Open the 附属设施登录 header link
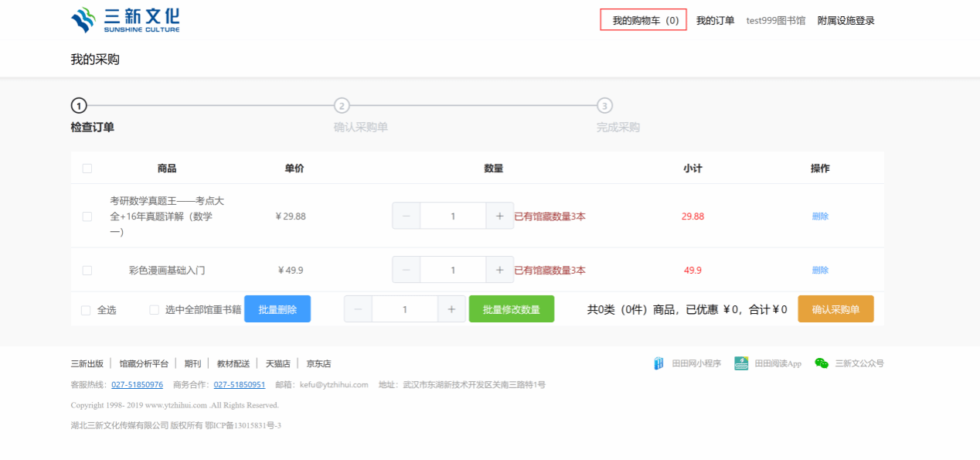The width and height of the screenshot is (980, 460). point(846,21)
